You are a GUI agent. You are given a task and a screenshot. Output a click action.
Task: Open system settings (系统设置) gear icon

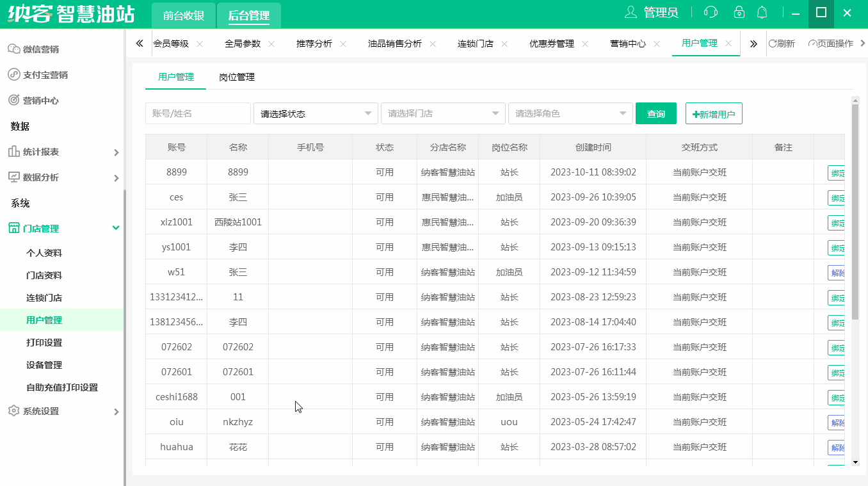click(x=14, y=410)
